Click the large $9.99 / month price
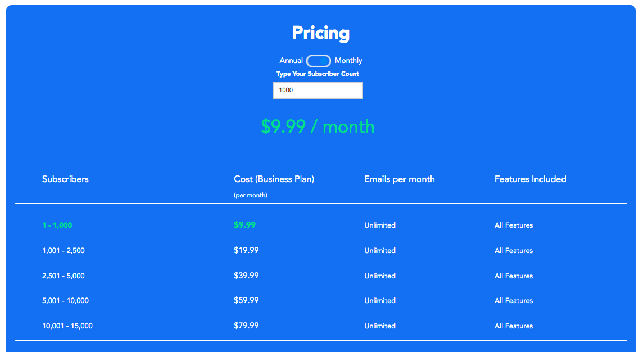The image size is (644, 352). [318, 127]
